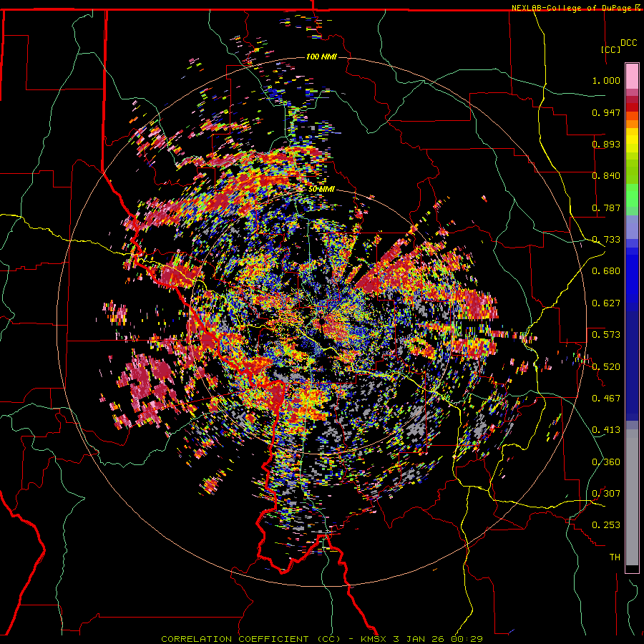
Task: Click the 0.573 legend value
Action: [x=606, y=335]
